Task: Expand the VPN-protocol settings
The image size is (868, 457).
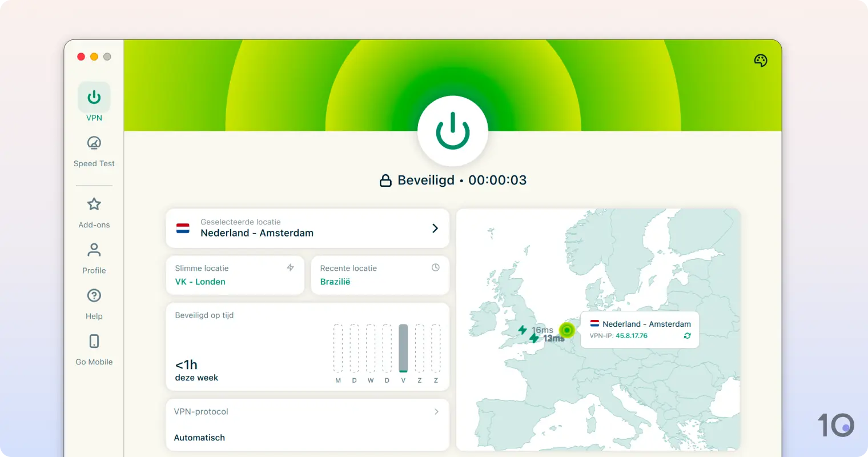Action: (x=436, y=411)
